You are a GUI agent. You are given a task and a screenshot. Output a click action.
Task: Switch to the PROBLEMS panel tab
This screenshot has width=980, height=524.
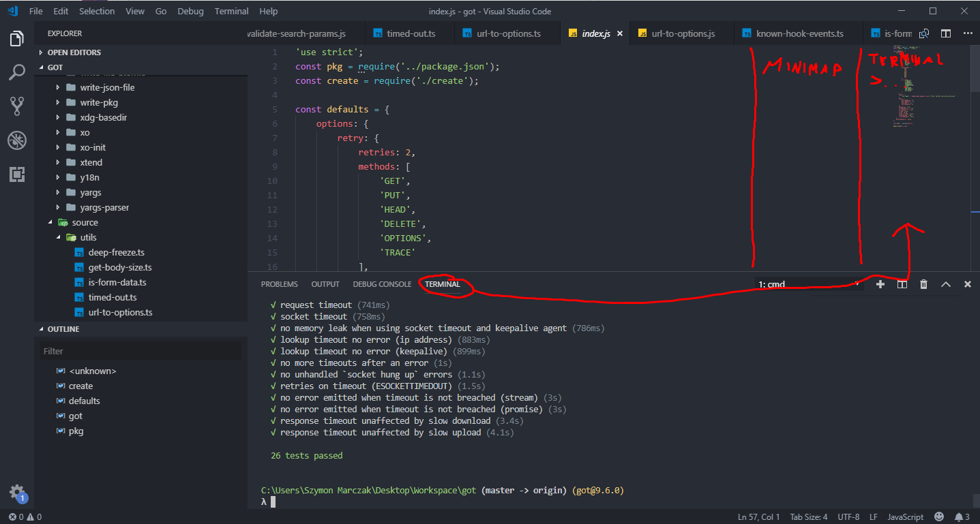[x=280, y=284]
